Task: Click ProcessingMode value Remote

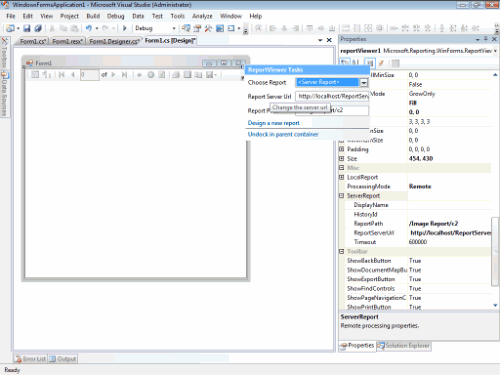Action: click(420, 186)
